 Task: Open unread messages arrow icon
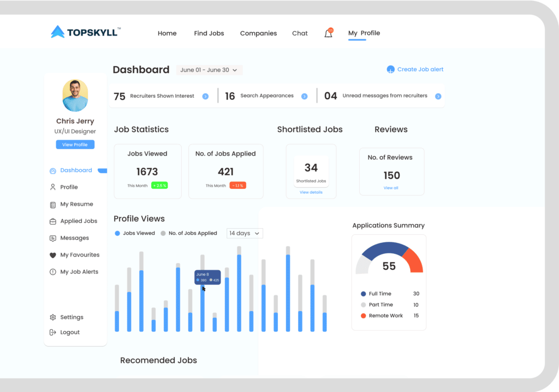coord(438,96)
